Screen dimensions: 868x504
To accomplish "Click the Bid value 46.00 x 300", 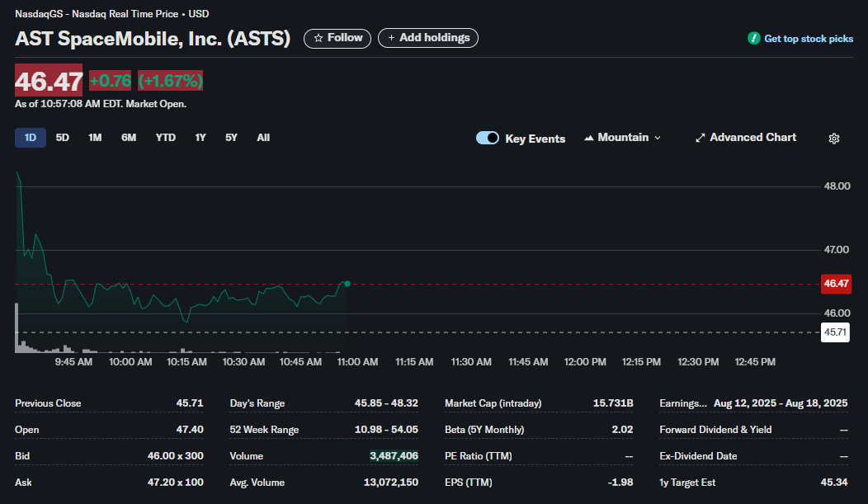I will coord(176,456).
